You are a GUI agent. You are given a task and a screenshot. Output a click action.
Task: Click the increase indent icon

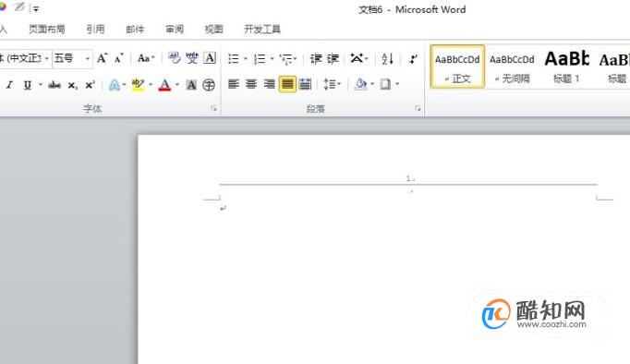coord(333,58)
